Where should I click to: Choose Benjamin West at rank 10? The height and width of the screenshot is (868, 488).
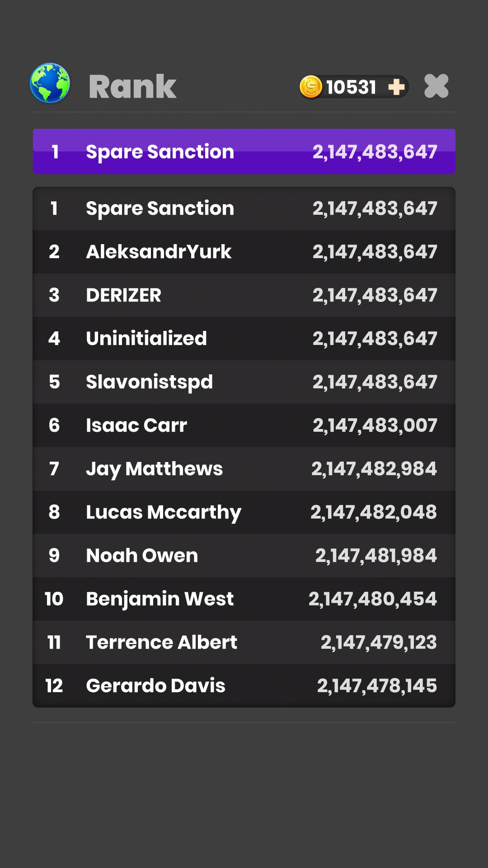pyautogui.click(x=244, y=599)
